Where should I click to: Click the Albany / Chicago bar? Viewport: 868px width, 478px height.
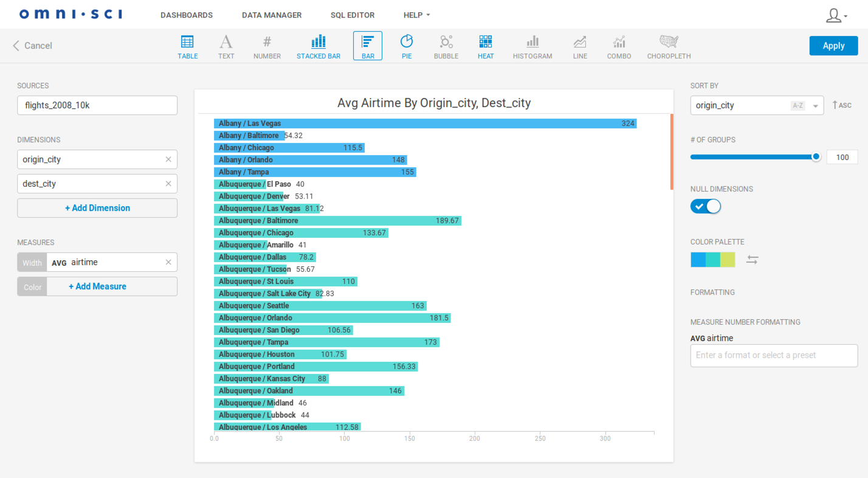pos(289,148)
